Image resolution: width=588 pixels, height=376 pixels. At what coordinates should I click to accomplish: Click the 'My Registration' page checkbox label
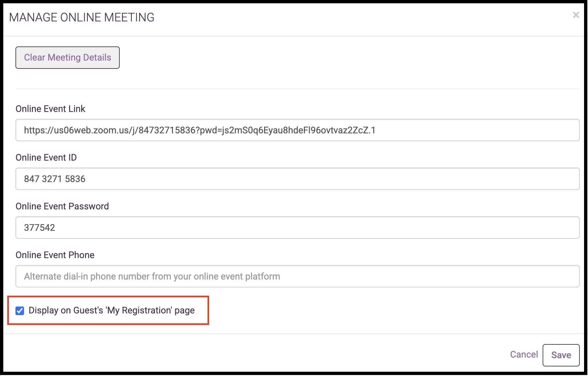click(x=111, y=310)
